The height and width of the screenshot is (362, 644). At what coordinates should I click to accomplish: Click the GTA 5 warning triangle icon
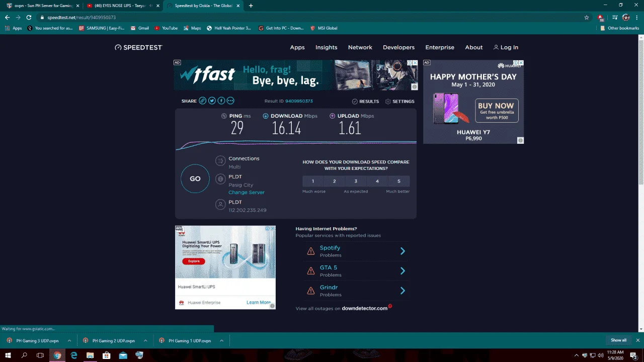(x=311, y=271)
